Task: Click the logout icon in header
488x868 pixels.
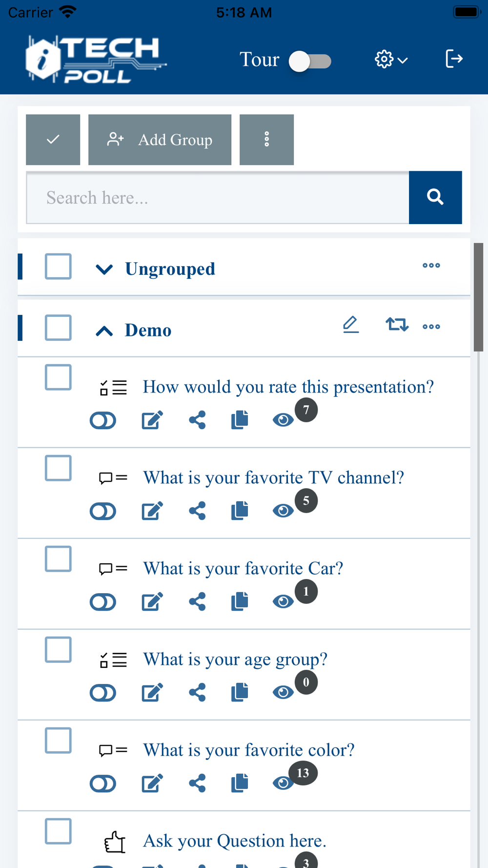Action: (454, 59)
